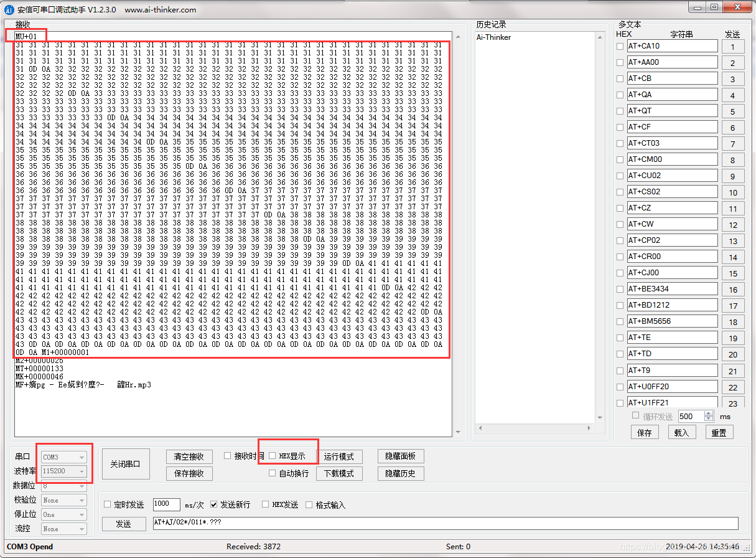Click the 关闭串口 button
Screen dimensions: 756x558
[x=126, y=464]
